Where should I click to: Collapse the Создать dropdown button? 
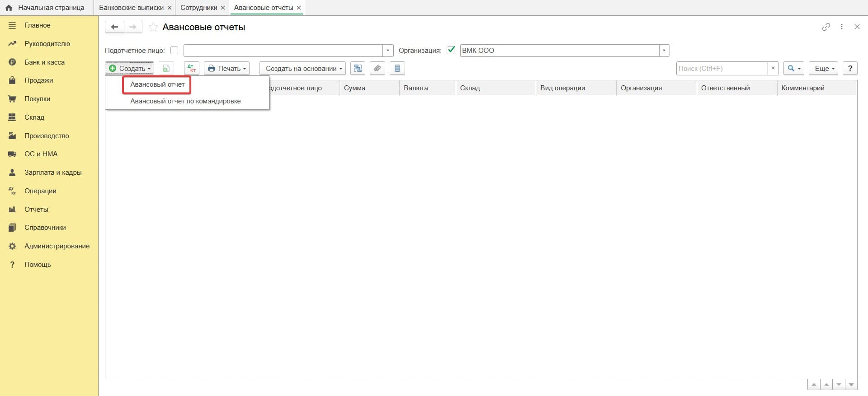point(130,69)
